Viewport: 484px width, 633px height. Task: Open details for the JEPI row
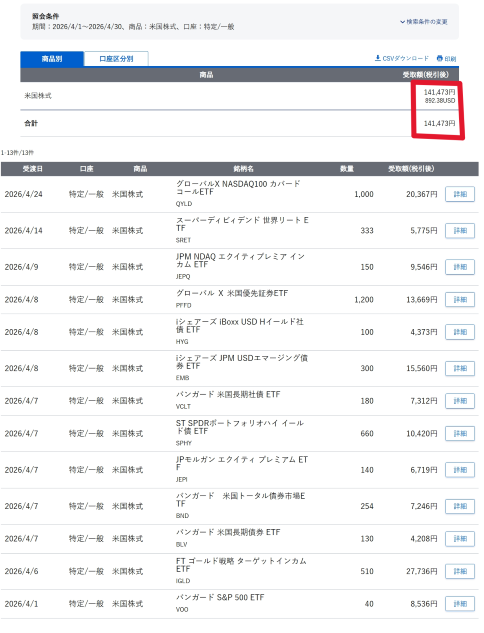click(460, 470)
